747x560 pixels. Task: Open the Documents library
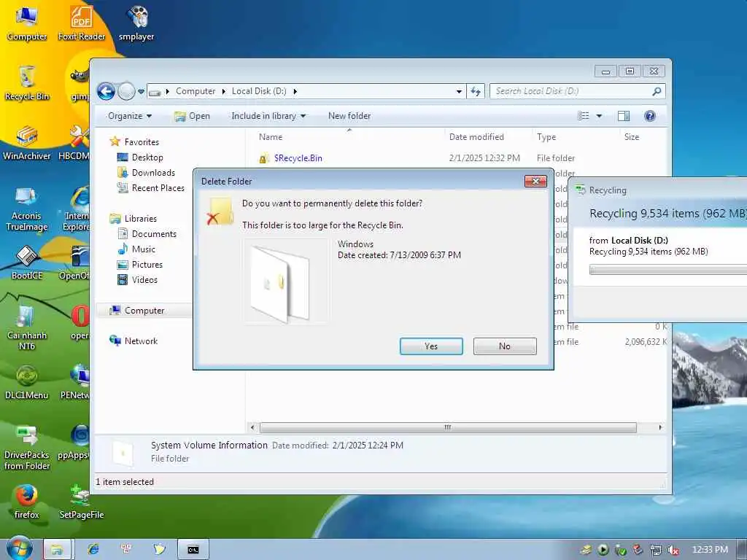pyautogui.click(x=154, y=234)
